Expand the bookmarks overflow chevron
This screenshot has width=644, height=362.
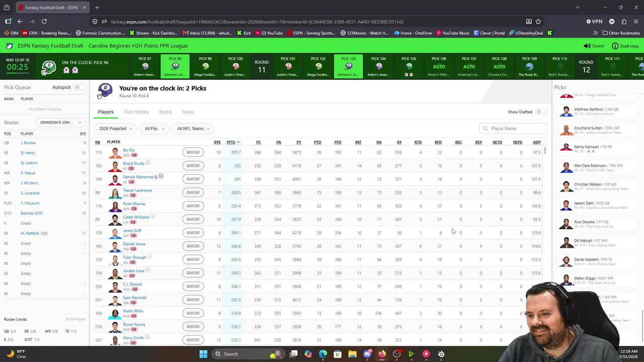click(x=595, y=33)
